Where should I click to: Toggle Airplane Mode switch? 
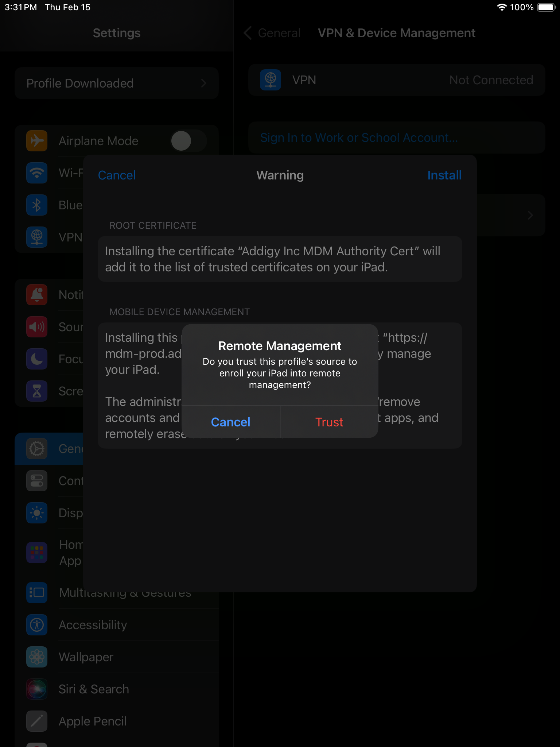[188, 141]
